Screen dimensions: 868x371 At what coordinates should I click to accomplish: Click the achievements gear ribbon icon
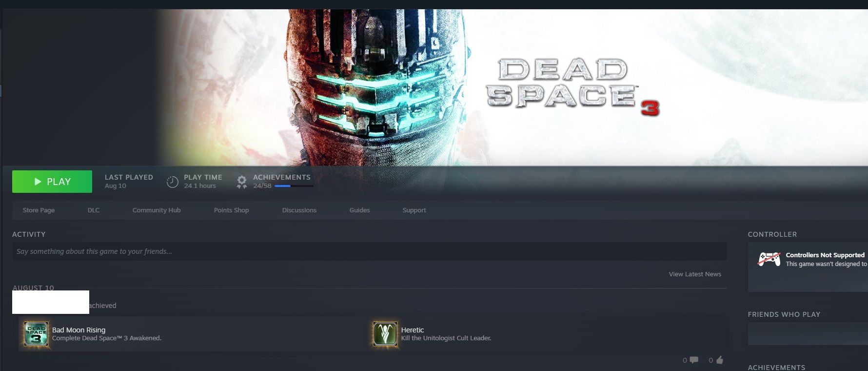(241, 182)
